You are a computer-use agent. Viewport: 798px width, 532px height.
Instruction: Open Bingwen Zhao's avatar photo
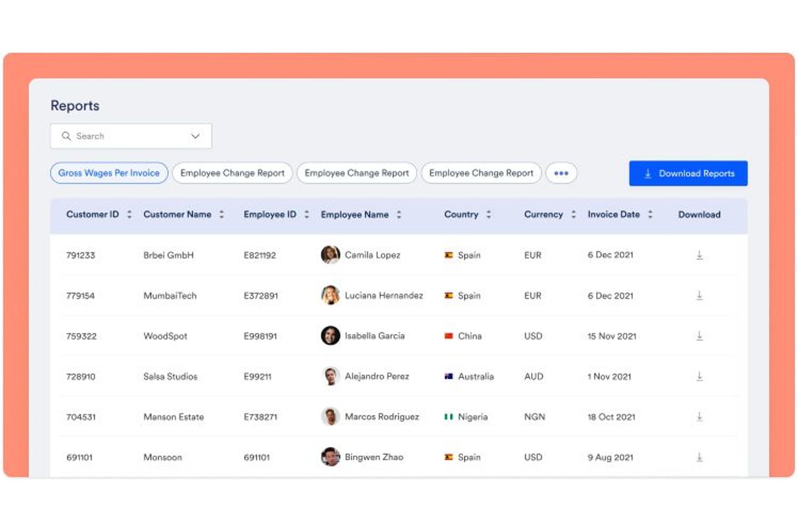pyautogui.click(x=330, y=457)
